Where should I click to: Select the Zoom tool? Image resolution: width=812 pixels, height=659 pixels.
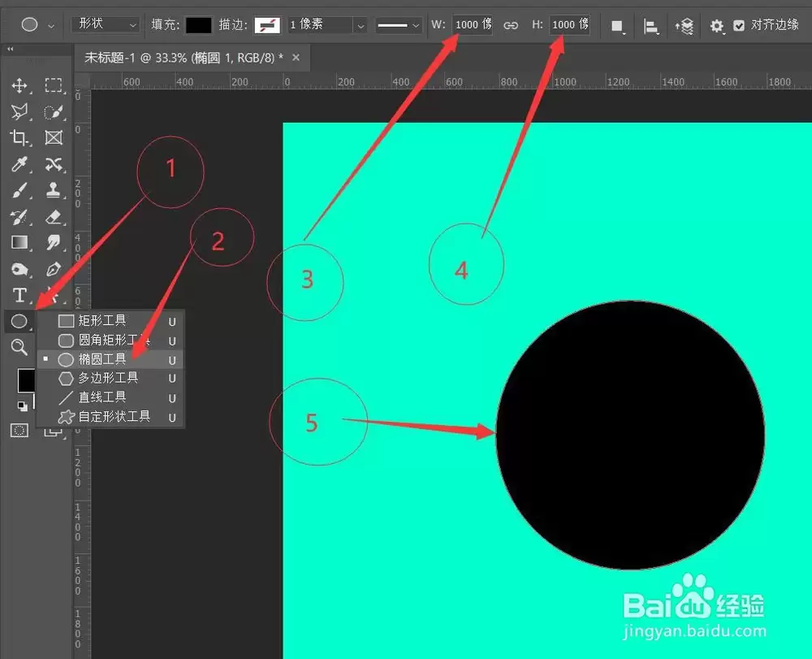19,347
